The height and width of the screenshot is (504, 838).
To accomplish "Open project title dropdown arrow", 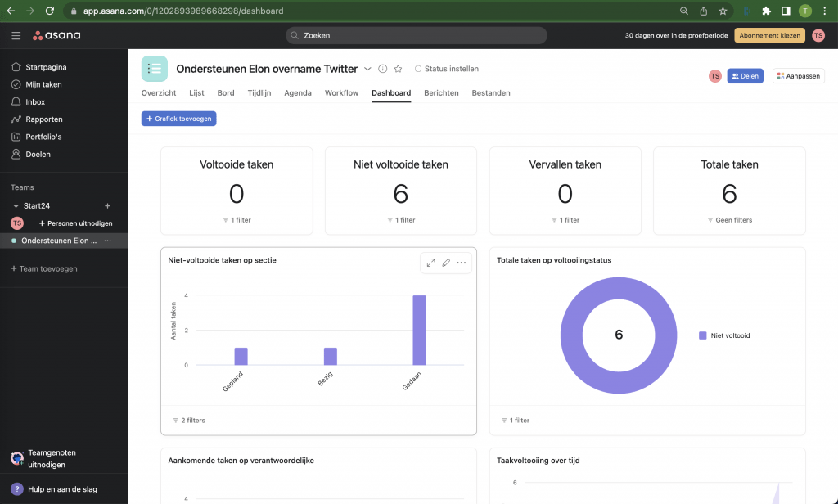I will [367, 69].
